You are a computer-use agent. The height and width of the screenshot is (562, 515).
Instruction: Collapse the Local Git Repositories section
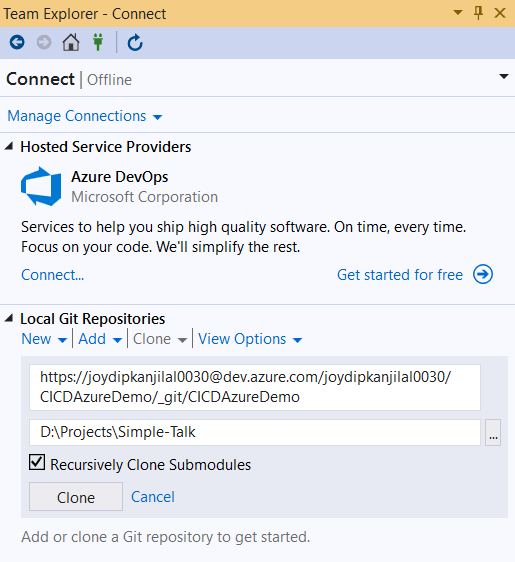pyautogui.click(x=9, y=318)
